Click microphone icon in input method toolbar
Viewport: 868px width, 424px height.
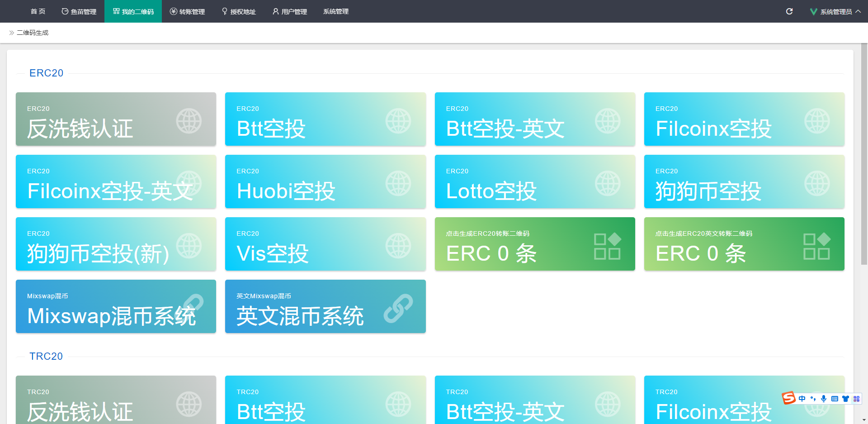[x=824, y=399]
